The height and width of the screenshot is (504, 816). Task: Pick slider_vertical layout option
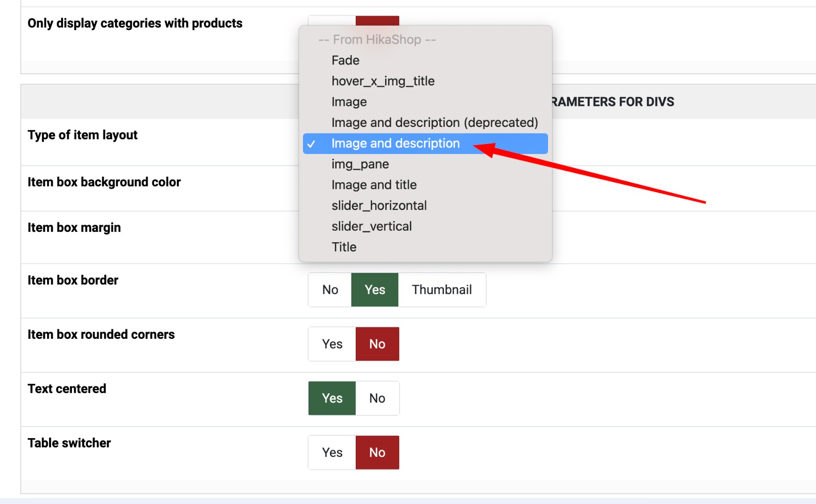[372, 226]
